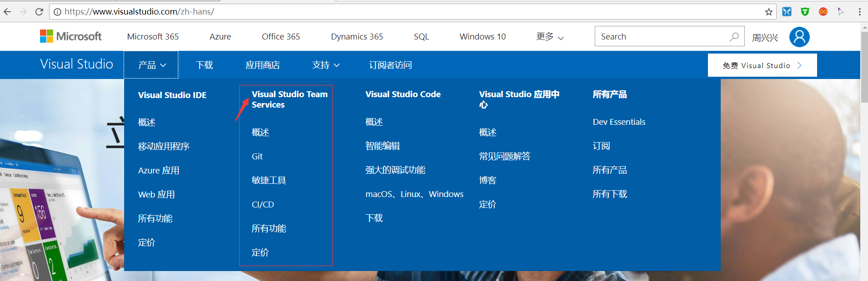Open Visual Studio Team Services heading
868x281 pixels.
point(290,99)
